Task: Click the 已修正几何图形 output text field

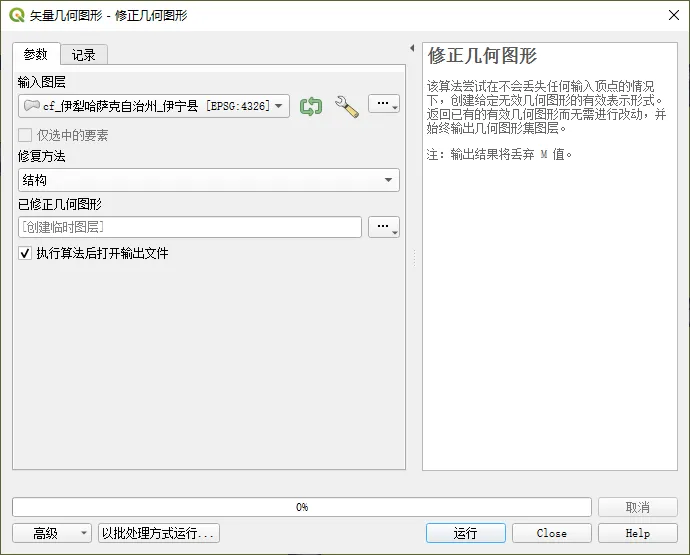Action: [190, 227]
